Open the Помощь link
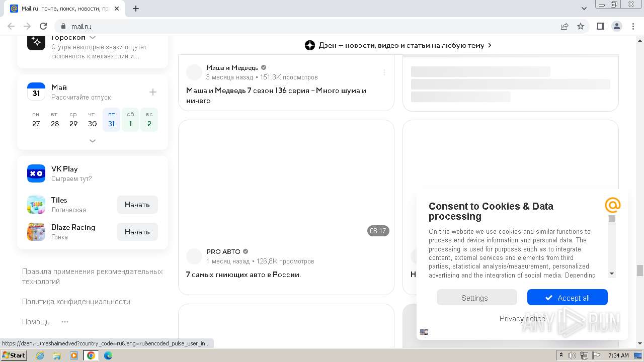The width and height of the screenshot is (644, 362). point(36,322)
